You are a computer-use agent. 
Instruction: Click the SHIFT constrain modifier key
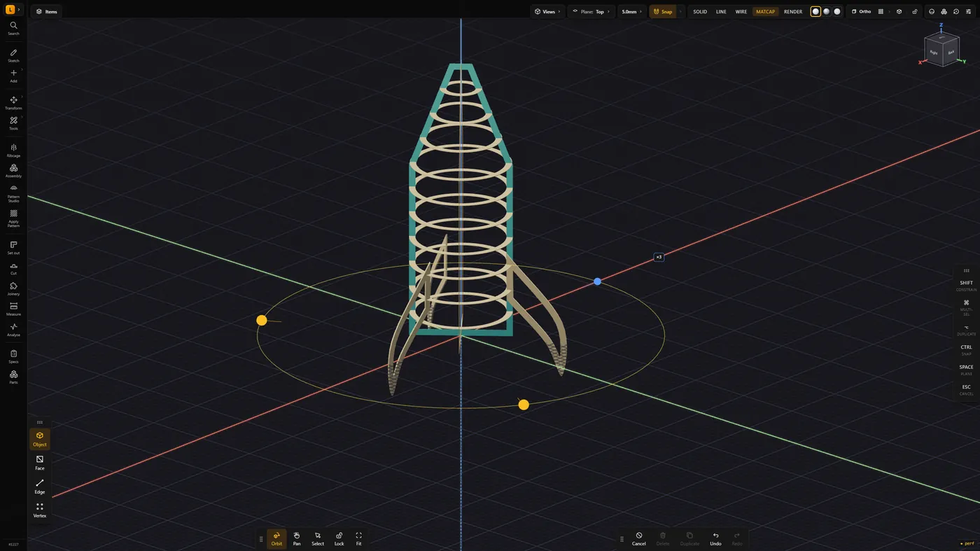[966, 285]
